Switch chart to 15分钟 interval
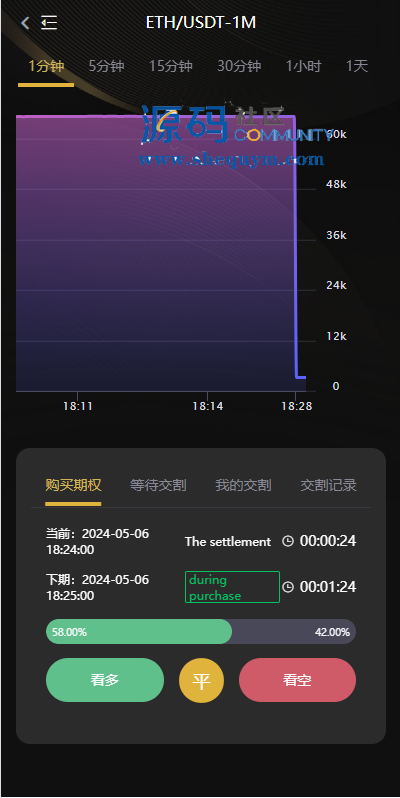The image size is (400, 798). pos(170,66)
